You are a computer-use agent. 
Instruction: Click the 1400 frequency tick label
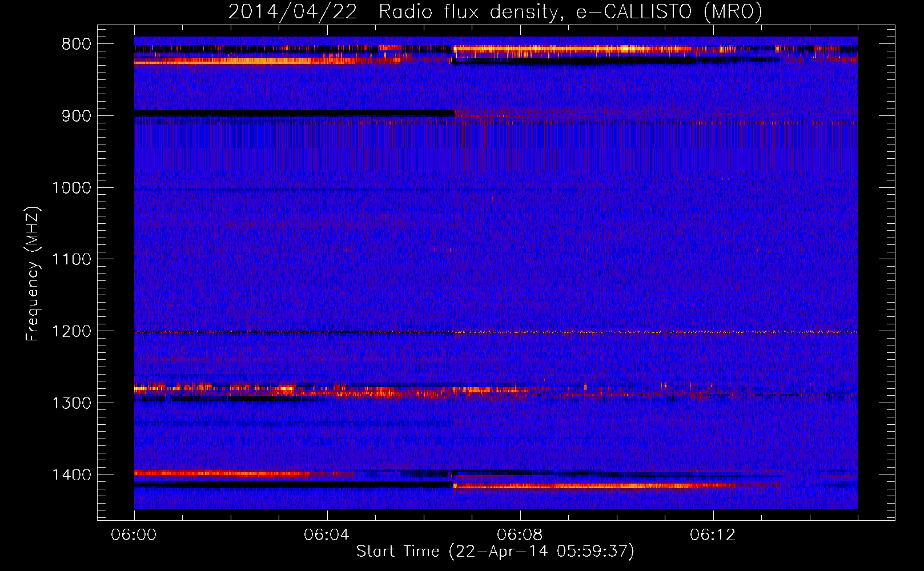point(71,475)
